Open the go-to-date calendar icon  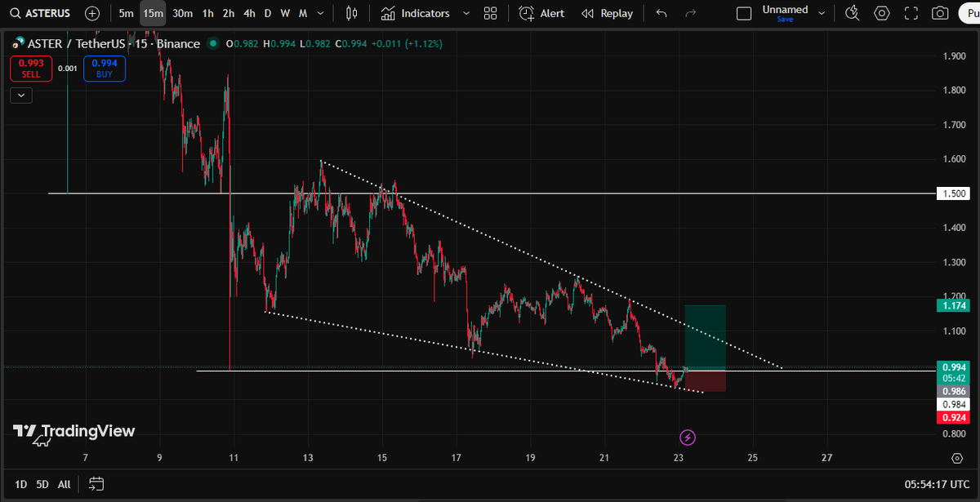point(96,484)
